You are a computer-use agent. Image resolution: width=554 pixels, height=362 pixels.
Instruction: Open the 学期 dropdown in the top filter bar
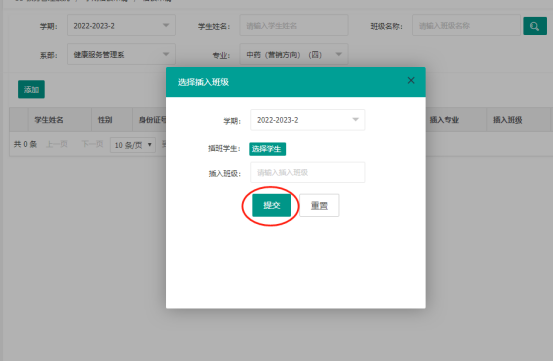pos(121,25)
